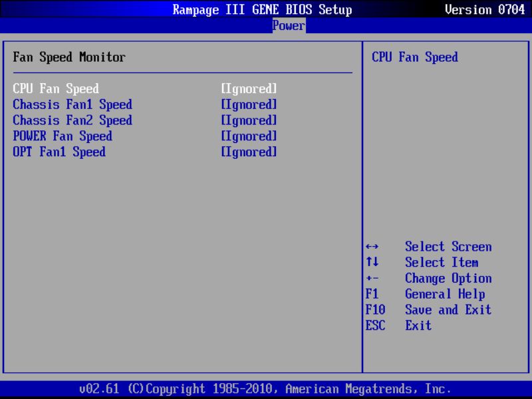Select Chassis Fan1 Speed item
Viewport: 532px width, 399px height.
(72, 104)
